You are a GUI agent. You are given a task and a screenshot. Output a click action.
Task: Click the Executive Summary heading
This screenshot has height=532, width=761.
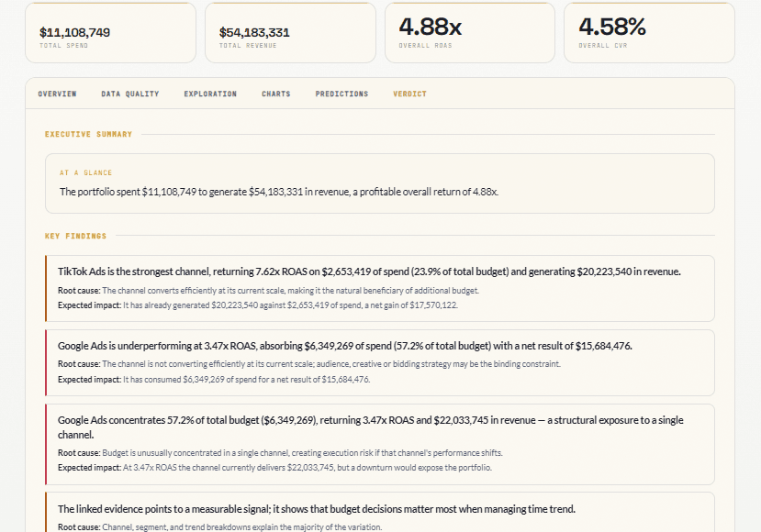click(x=88, y=134)
